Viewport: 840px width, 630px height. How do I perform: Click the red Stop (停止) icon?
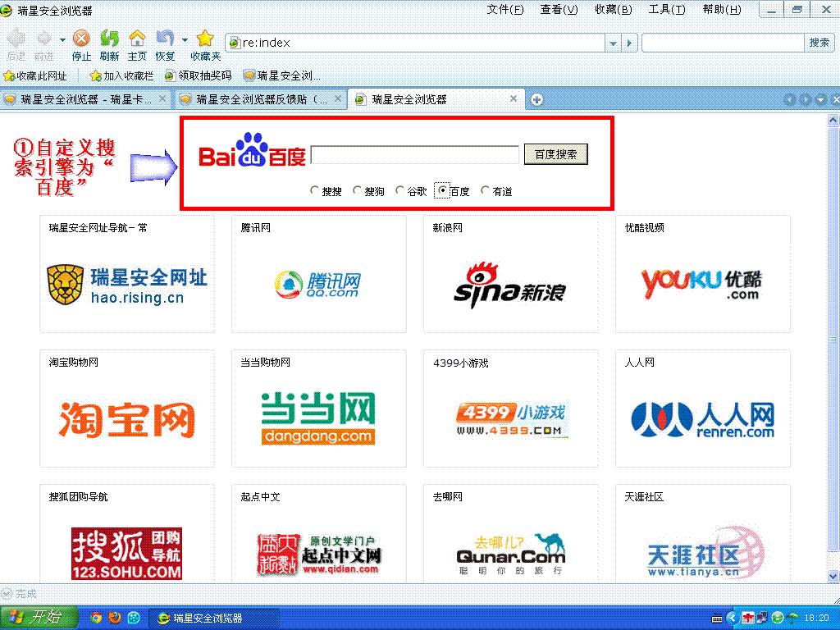click(81, 39)
